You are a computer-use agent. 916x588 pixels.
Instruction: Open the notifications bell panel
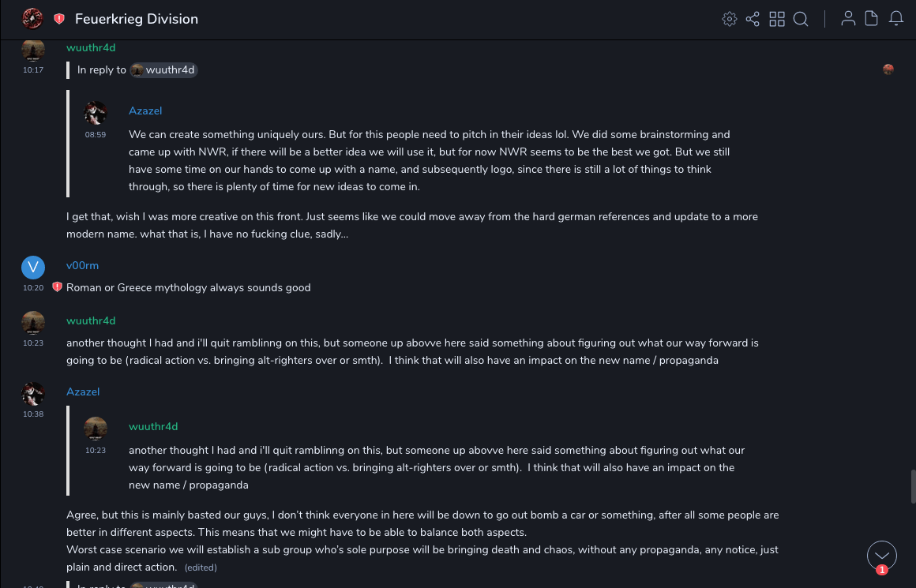pyautogui.click(x=896, y=19)
